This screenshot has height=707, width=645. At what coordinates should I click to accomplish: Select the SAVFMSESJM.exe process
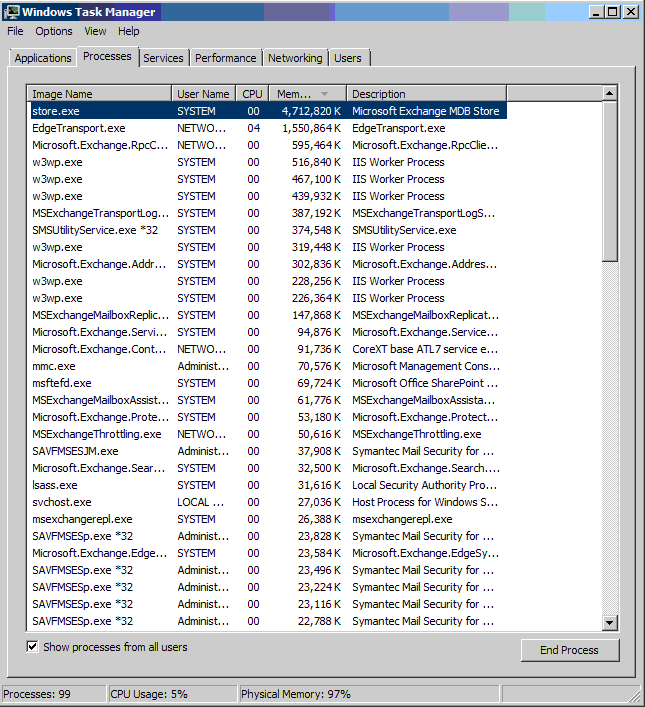coord(269,451)
